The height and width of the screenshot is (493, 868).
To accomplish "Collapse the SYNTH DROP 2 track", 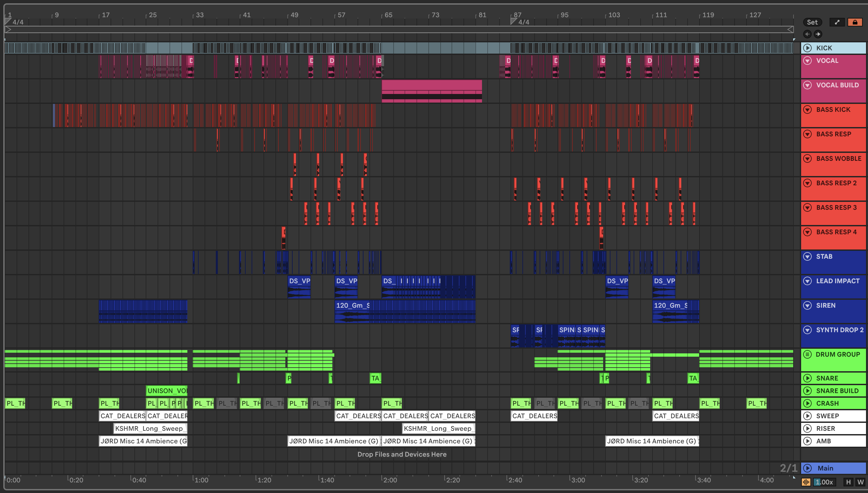I will click(807, 330).
